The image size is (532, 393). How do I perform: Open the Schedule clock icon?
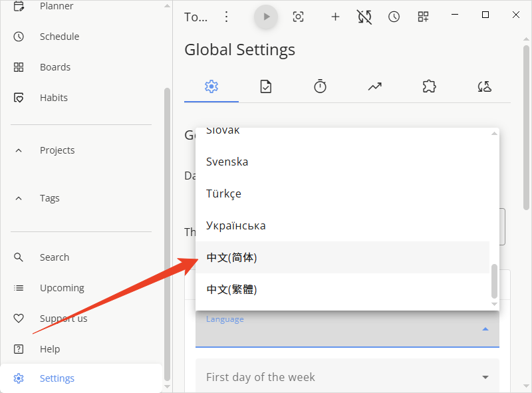pos(19,37)
